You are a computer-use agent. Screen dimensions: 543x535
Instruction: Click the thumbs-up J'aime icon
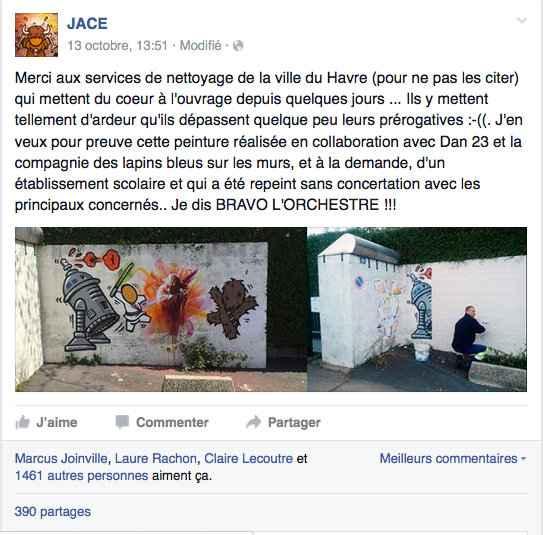23,422
